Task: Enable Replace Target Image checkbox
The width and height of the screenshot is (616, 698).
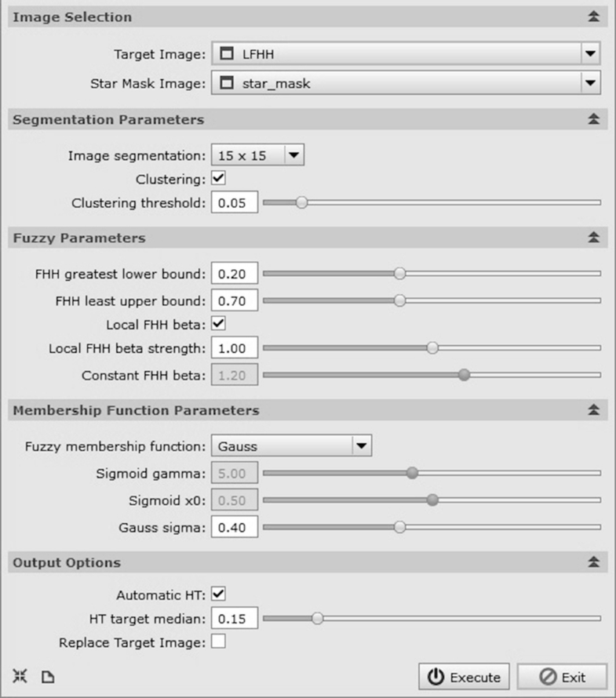Action: [218, 642]
